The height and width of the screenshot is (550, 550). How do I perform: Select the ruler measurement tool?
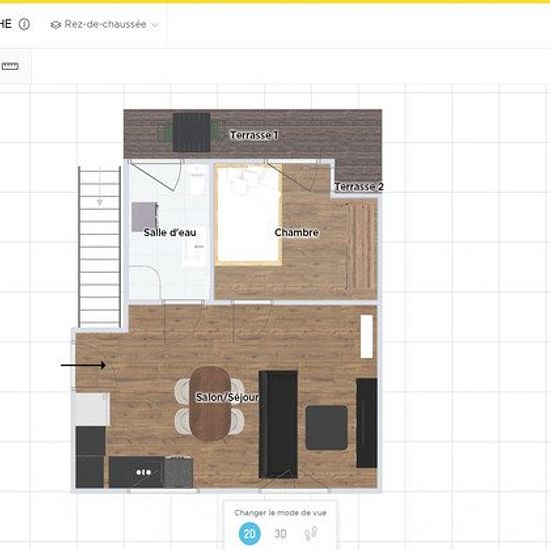[10, 66]
